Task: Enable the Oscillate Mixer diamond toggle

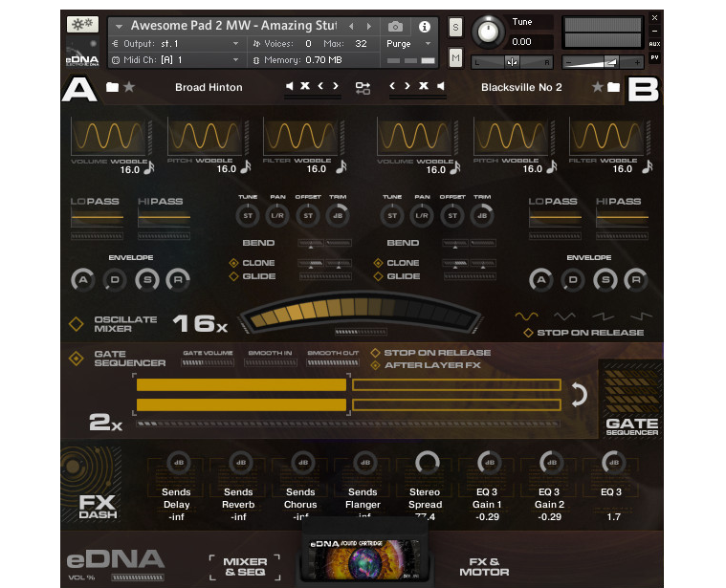Action: (x=76, y=324)
